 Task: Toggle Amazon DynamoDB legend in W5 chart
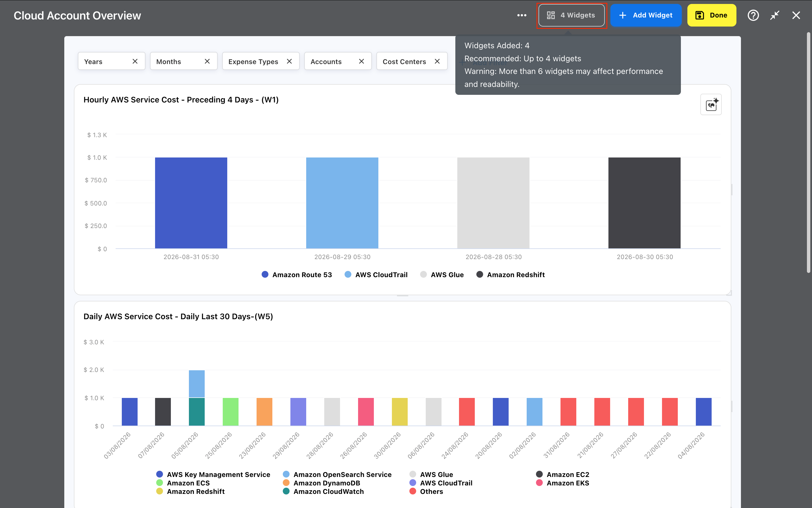(321, 483)
